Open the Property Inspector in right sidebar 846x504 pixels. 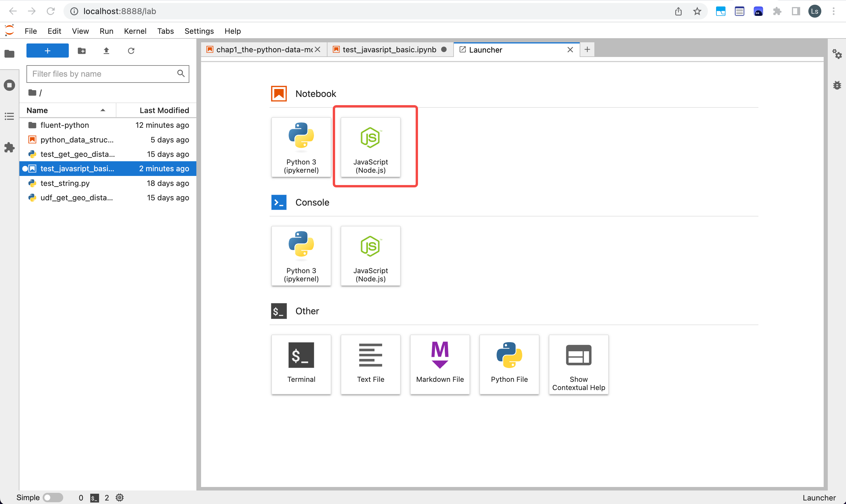point(837,54)
